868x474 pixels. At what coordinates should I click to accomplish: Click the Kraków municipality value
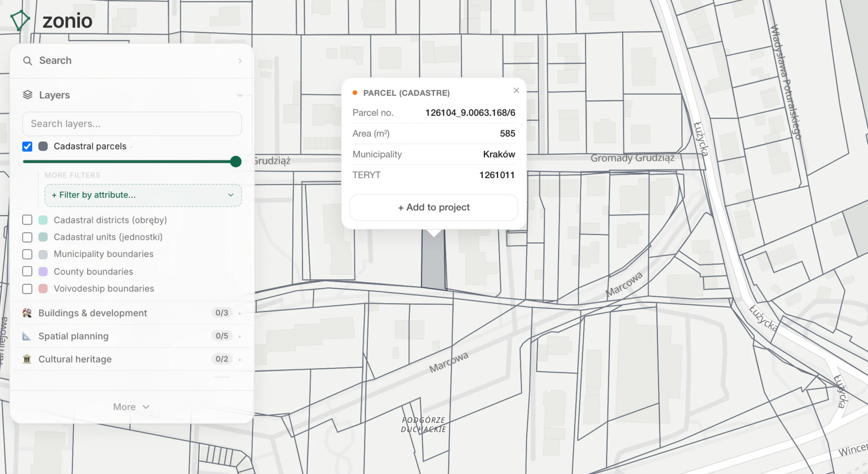pos(499,154)
